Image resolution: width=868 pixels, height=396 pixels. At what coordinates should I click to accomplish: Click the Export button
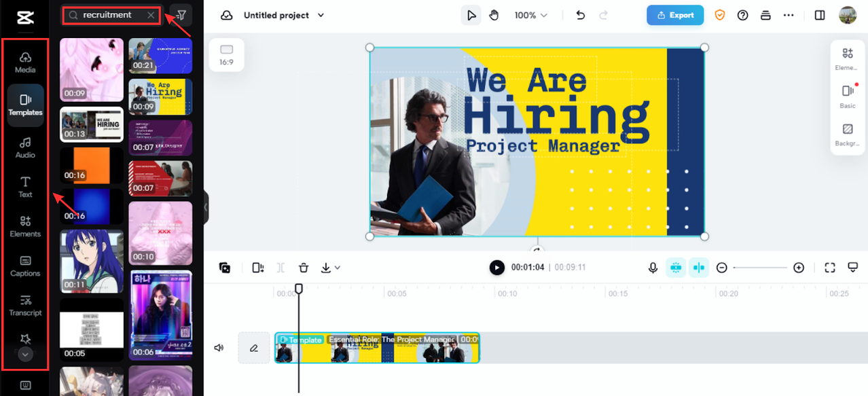coord(675,15)
